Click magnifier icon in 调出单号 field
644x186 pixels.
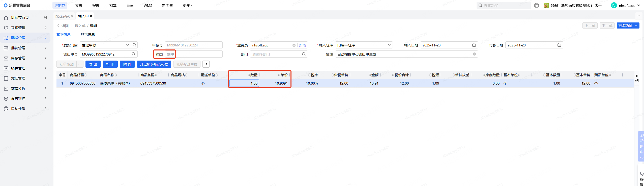coord(133,54)
